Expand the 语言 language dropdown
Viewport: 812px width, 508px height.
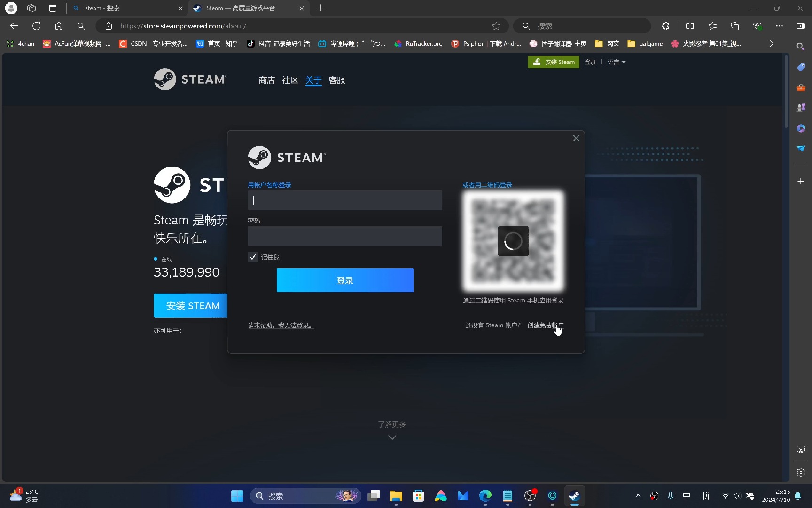click(617, 62)
